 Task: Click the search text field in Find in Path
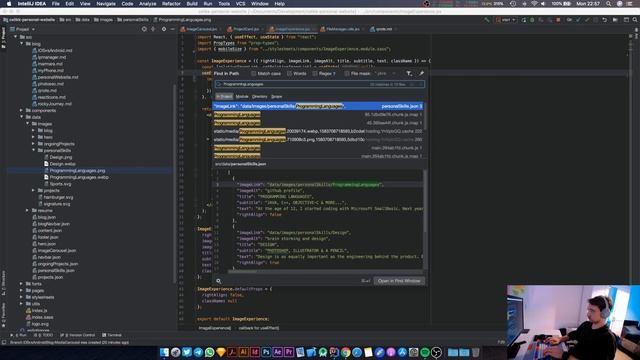pyautogui.click(x=320, y=84)
